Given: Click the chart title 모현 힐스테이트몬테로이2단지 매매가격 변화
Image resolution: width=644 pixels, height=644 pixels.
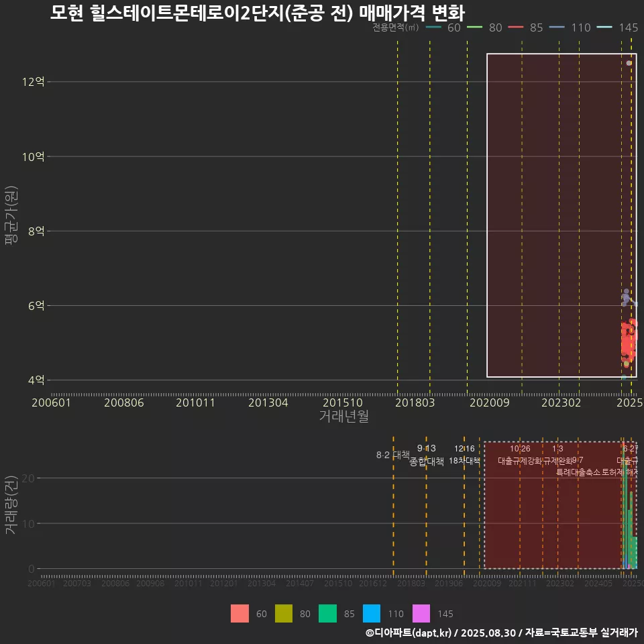Looking at the screenshot, I should pos(258,12).
